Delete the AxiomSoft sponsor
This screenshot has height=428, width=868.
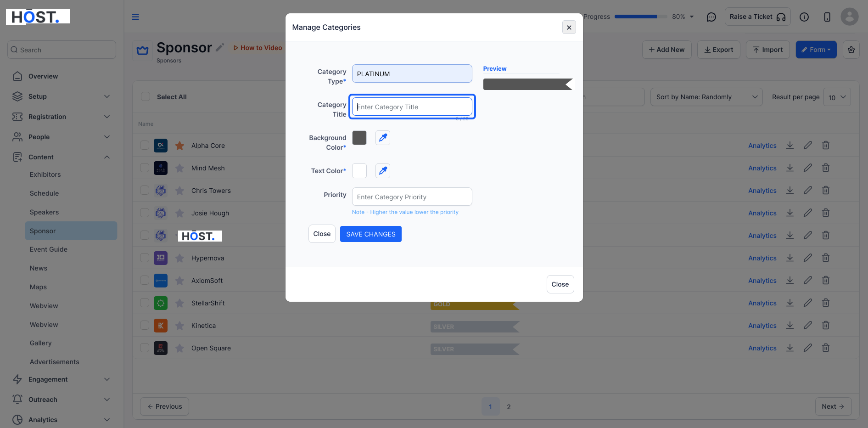coord(826,281)
